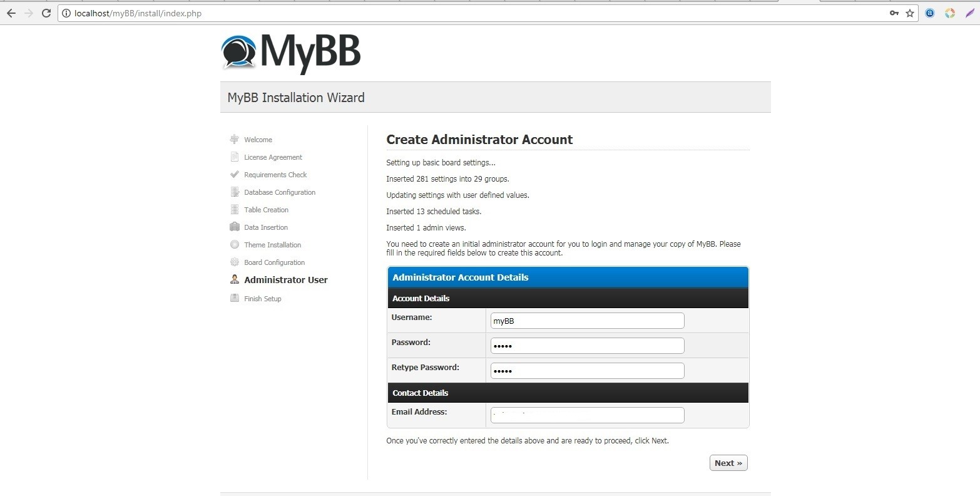Image resolution: width=980 pixels, height=496 pixels.
Task: Click the License Agreement document icon
Action: pos(235,157)
